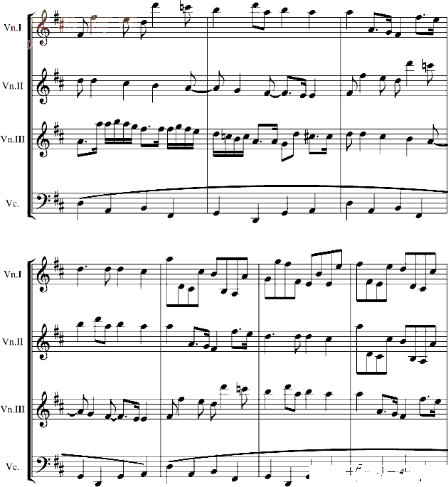Select the treble clef on bottom system Vn.I staff
The width and height of the screenshot is (448, 487).
tap(43, 274)
